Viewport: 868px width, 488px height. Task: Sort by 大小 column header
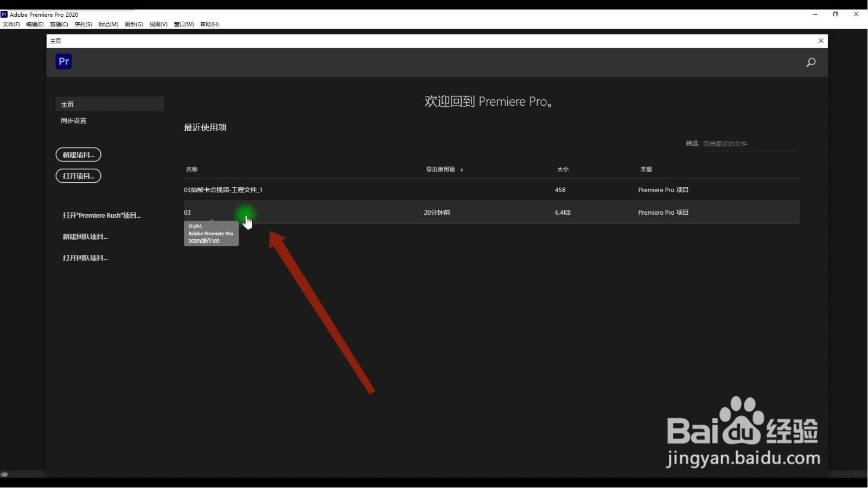click(563, 169)
